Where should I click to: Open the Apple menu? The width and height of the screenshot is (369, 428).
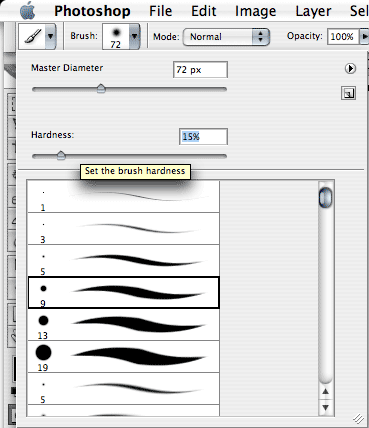coord(28,11)
